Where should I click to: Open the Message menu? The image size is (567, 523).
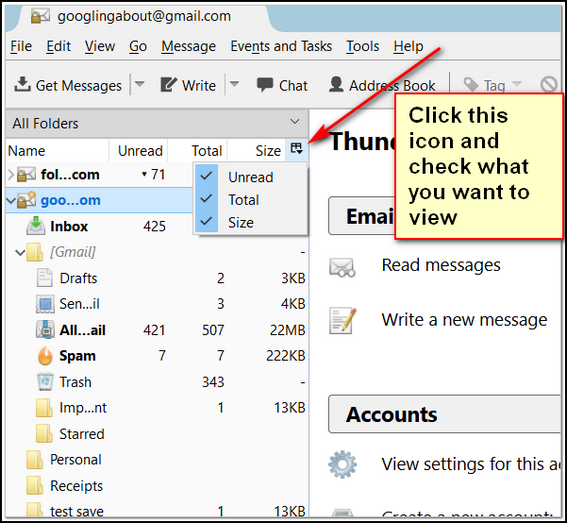(x=188, y=46)
